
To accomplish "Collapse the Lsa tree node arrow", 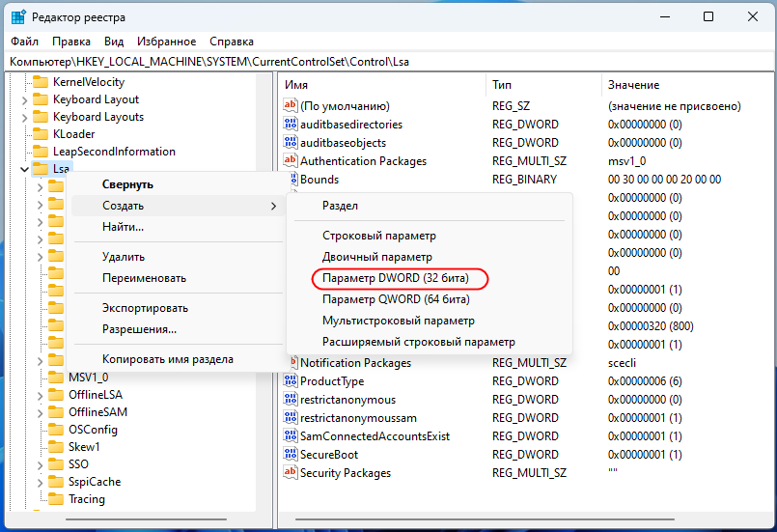I will click(x=24, y=169).
